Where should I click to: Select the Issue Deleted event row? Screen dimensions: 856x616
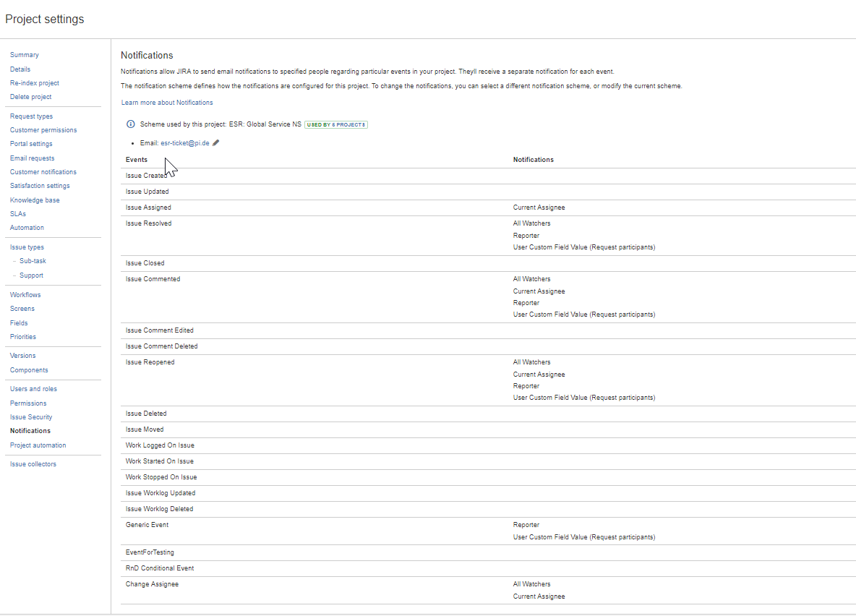click(488, 414)
